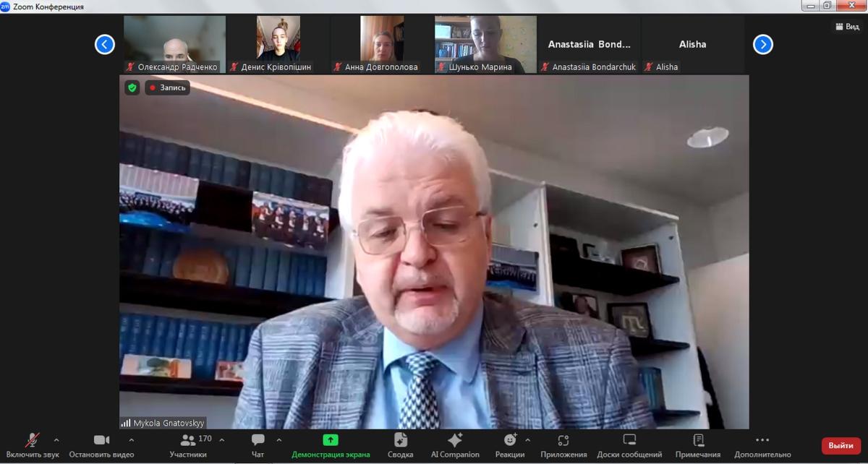Click muted mic icon by Анна Довгополова
868x464 pixels.
coord(339,66)
